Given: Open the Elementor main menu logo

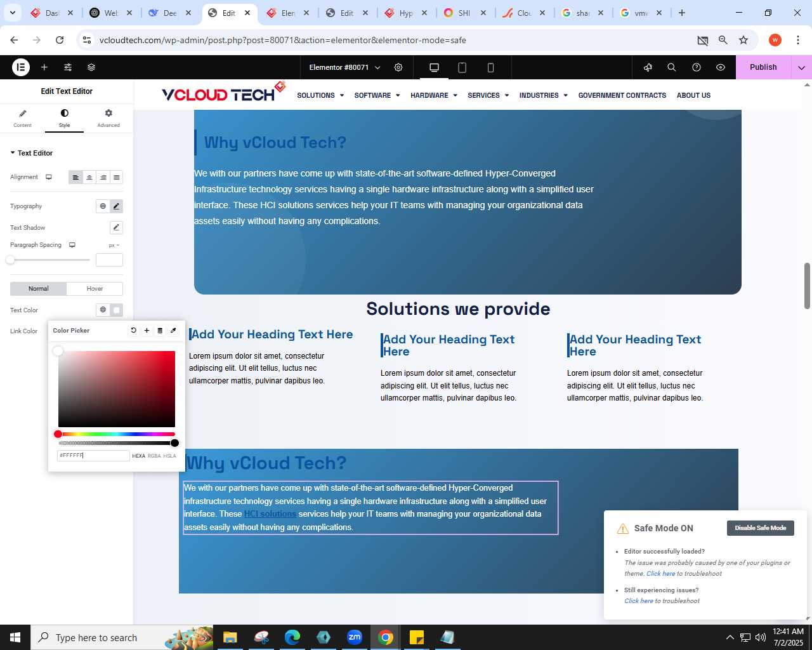Looking at the screenshot, I should pyautogui.click(x=21, y=67).
